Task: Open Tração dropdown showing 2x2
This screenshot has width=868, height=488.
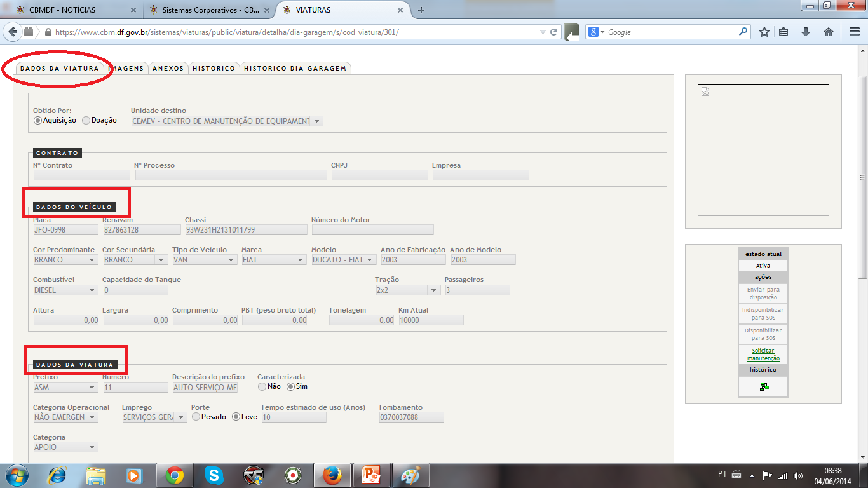Action: tap(408, 290)
